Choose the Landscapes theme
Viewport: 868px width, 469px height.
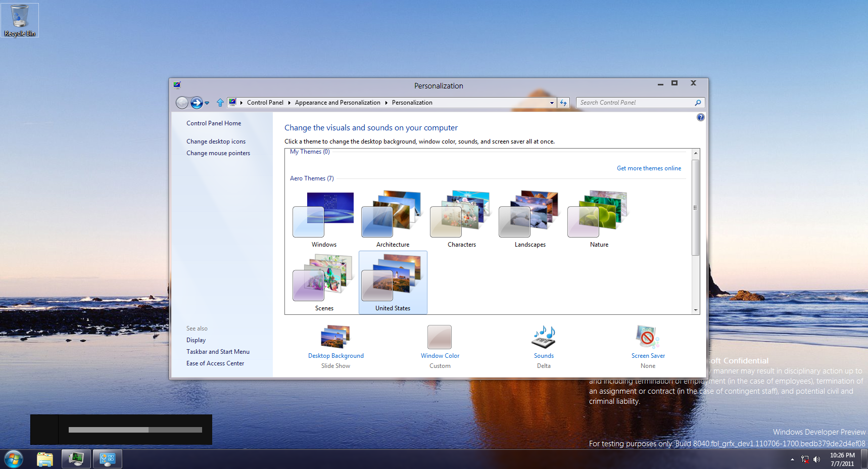[530, 219]
